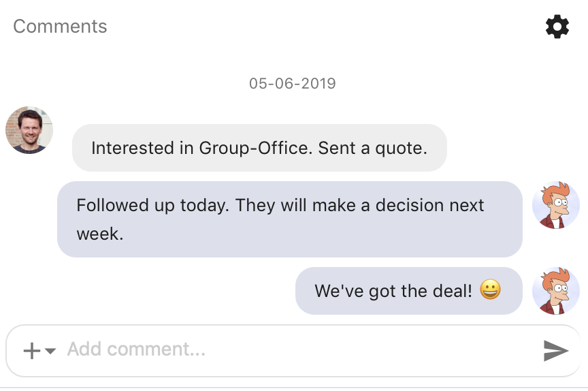Select the 'We've got the deal!' comment bubble
The image size is (588, 391).
coord(408,291)
